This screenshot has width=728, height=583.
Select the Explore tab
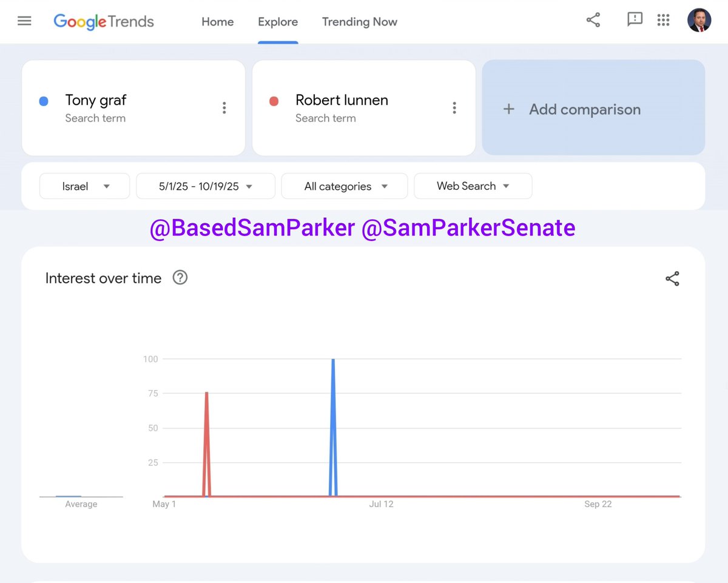point(278,22)
